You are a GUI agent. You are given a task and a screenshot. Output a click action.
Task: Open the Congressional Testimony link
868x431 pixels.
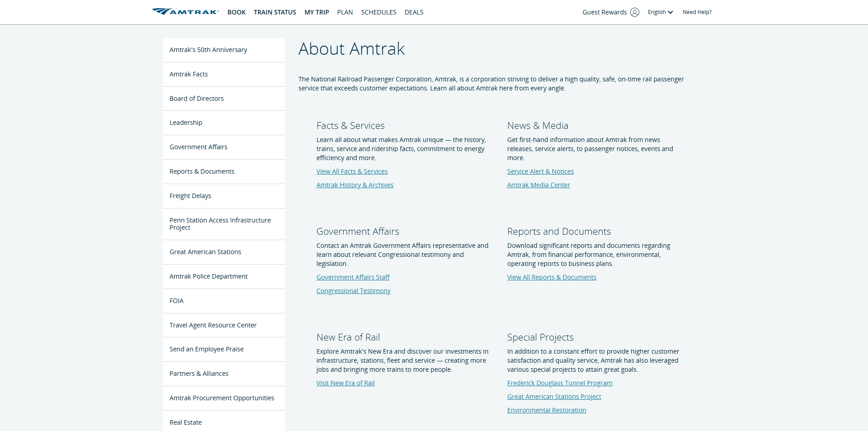coord(353,291)
